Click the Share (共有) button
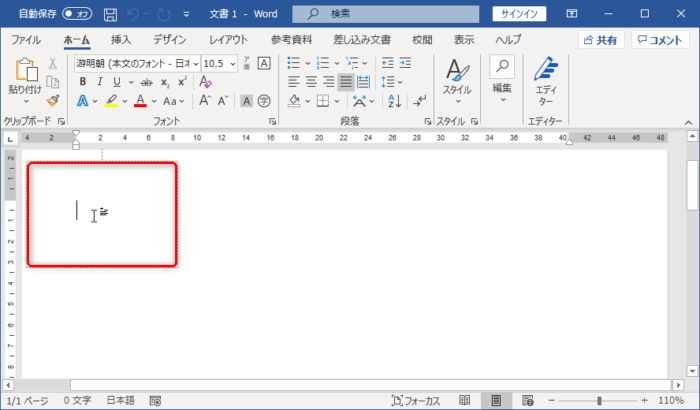The image size is (700, 410). click(x=601, y=40)
